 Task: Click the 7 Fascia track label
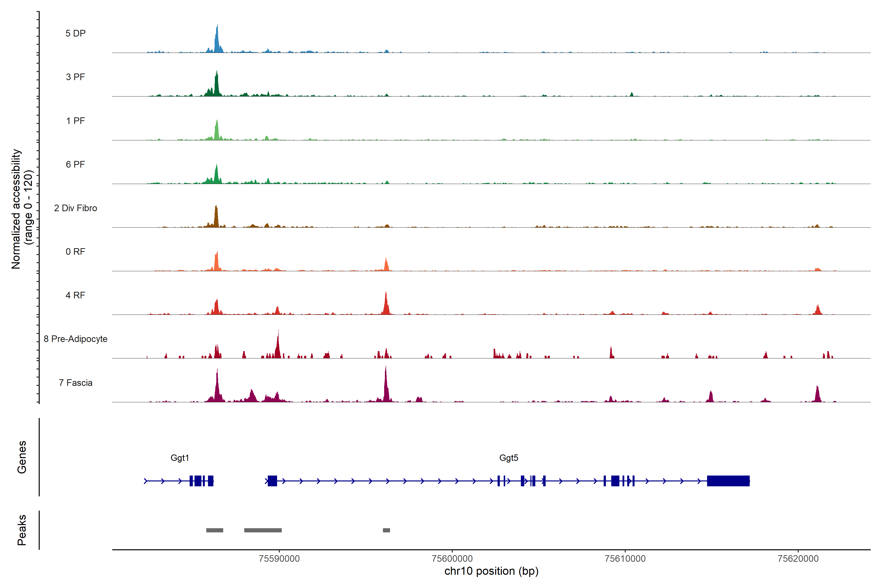75,382
